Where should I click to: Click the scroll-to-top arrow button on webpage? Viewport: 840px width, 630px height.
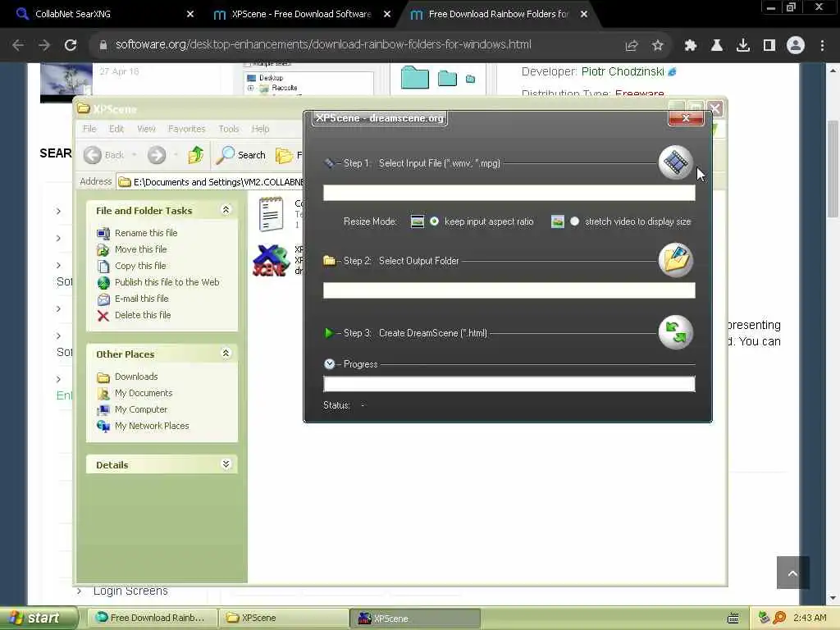point(793,573)
